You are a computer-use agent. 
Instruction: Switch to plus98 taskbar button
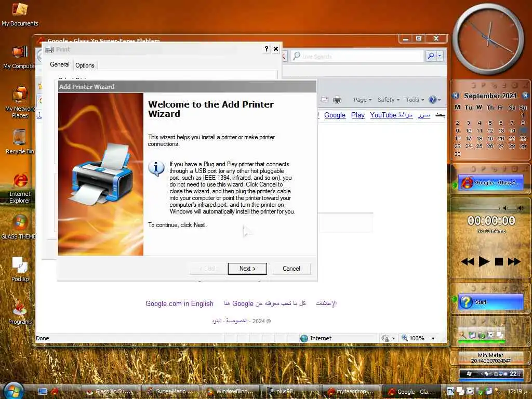pos(291,392)
